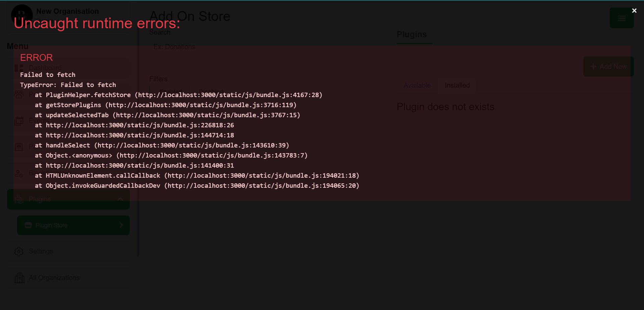Click the All Organizations building icon
644x310 pixels.
(x=20, y=278)
